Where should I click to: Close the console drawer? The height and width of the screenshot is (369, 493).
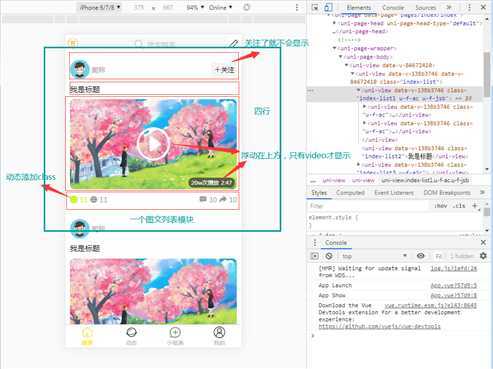[x=483, y=242]
